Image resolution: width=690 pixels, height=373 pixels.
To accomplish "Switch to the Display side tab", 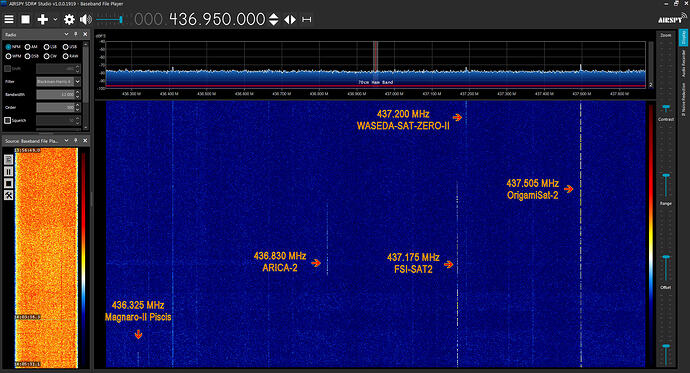I will [683, 37].
